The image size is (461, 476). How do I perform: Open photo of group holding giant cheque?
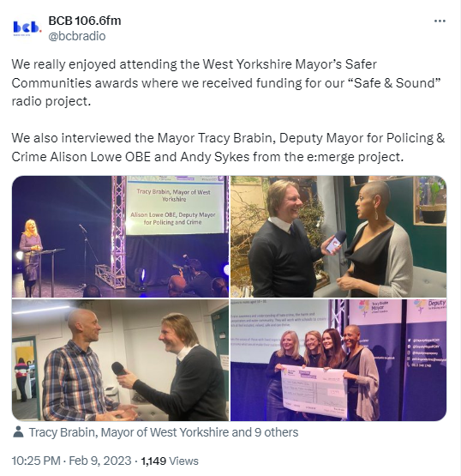[x=338, y=360]
